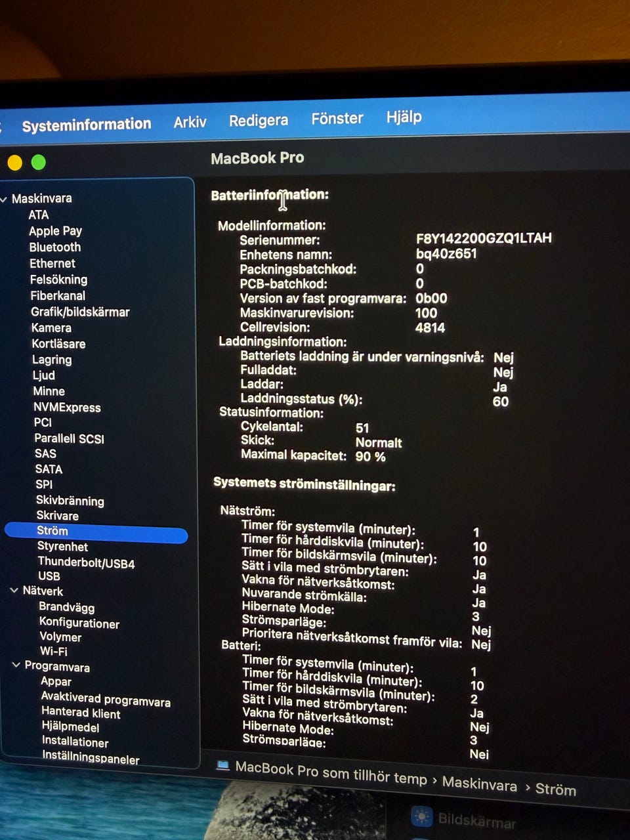Image resolution: width=630 pixels, height=840 pixels.
Task: Click serial number F8Y142200GZQ1LTAH
Action: tap(484, 238)
